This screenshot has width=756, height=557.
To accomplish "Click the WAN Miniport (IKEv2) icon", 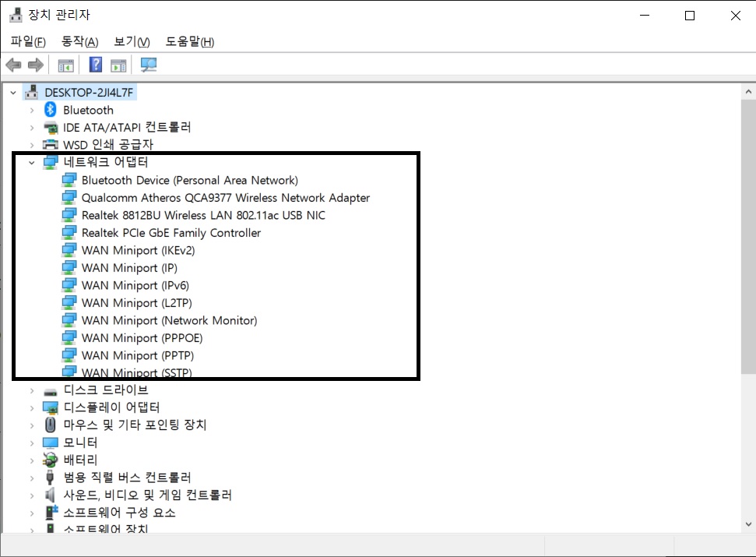I will point(69,250).
